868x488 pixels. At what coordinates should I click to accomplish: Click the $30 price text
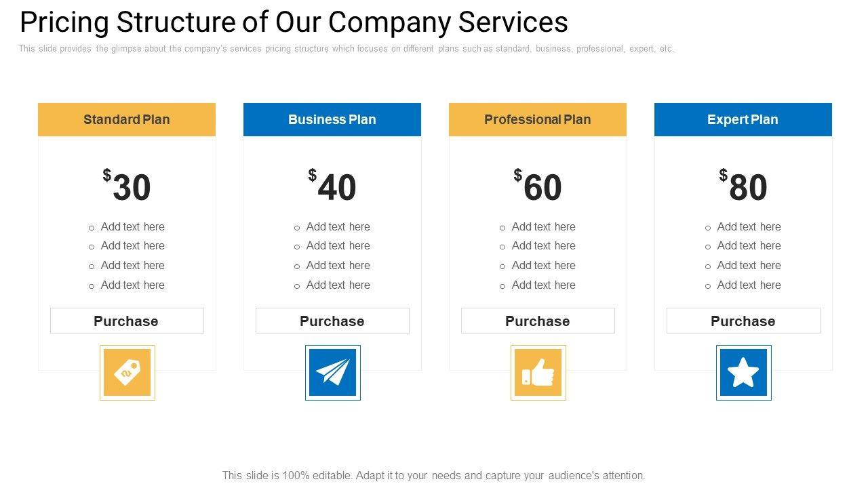pos(127,186)
